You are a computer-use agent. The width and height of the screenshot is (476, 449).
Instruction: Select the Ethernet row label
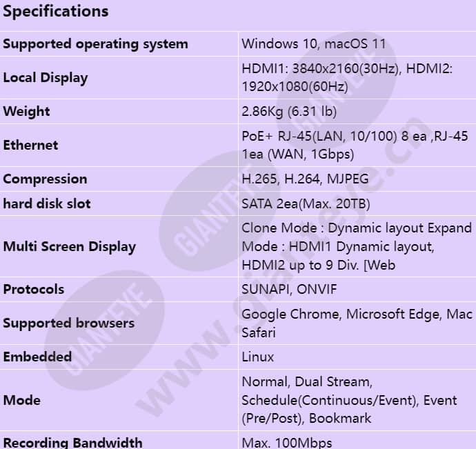(x=30, y=145)
